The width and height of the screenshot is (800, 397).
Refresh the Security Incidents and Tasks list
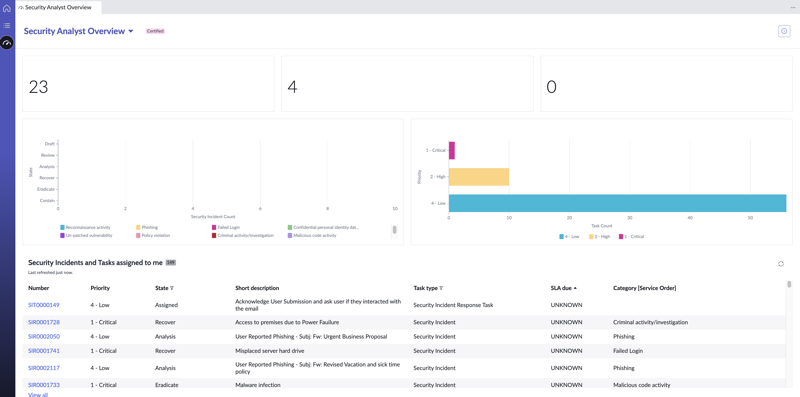(781, 264)
